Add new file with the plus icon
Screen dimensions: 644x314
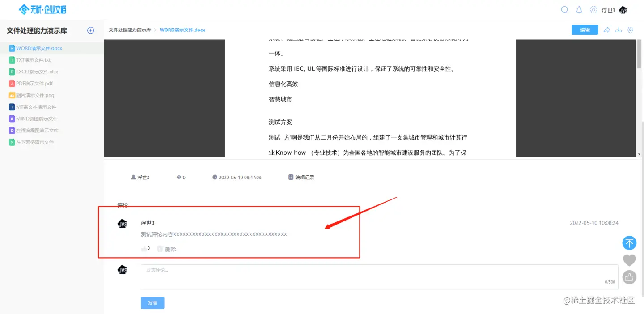(90, 30)
